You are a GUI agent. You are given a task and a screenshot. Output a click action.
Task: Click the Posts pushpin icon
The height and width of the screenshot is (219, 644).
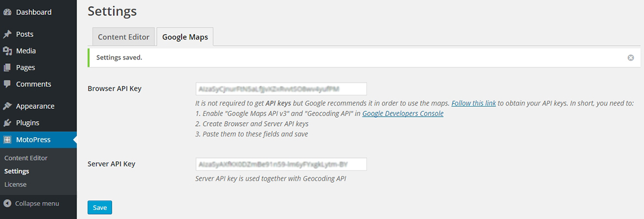coord(7,34)
